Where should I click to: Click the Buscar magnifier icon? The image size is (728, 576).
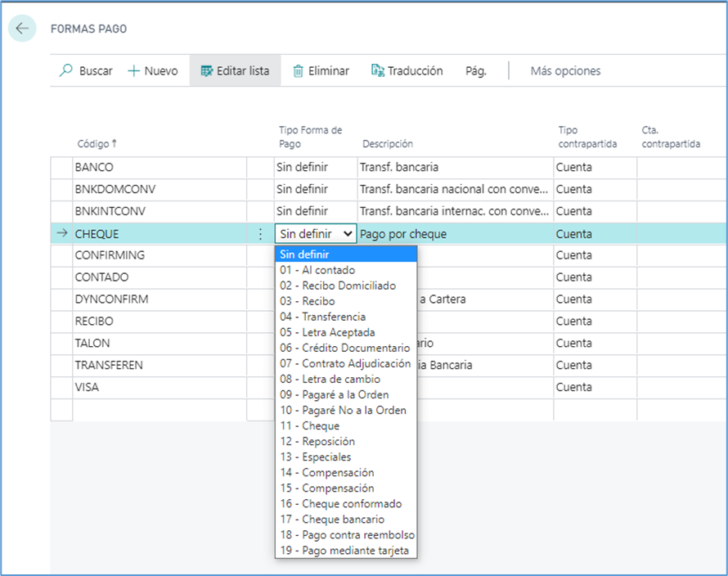(66, 71)
